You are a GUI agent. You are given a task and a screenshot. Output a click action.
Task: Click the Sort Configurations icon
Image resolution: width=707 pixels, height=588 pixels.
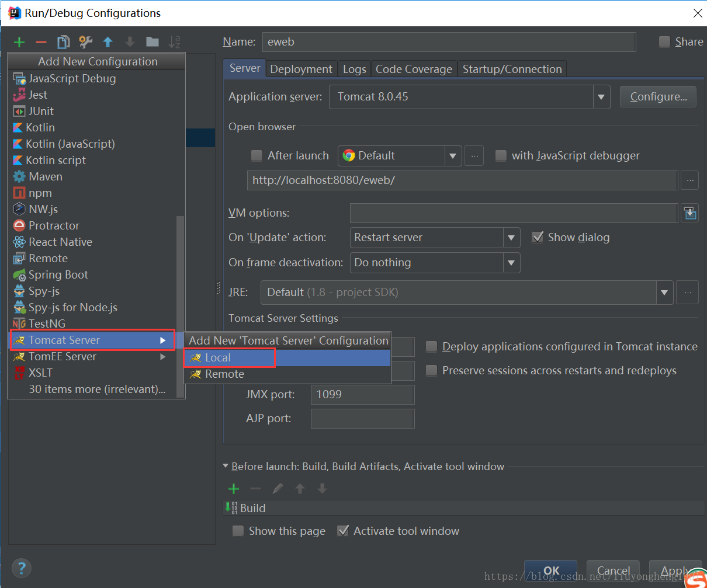click(174, 42)
